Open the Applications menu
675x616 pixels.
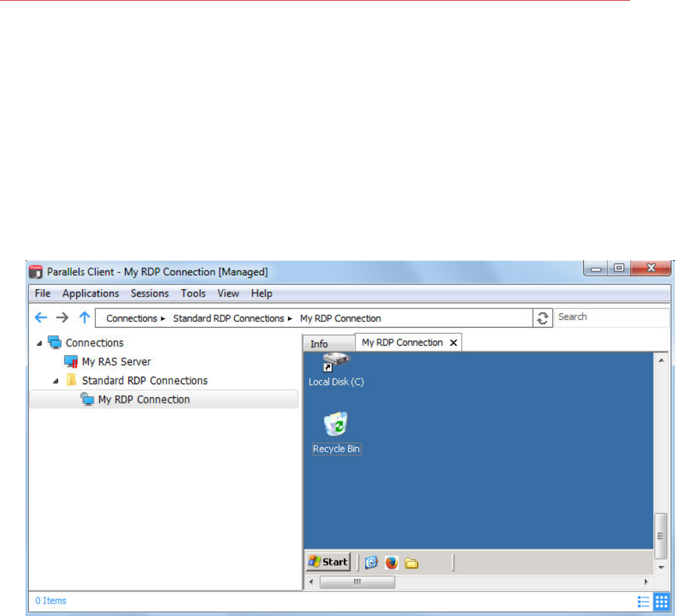pos(90,293)
